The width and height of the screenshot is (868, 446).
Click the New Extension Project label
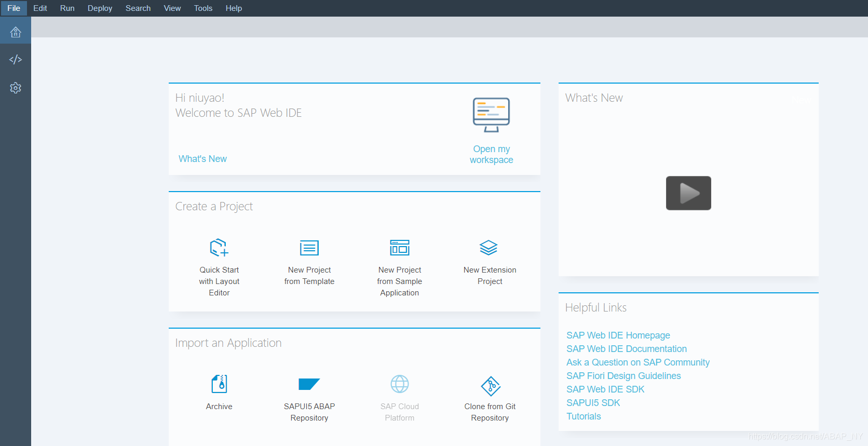pyautogui.click(x=490, y=276)
